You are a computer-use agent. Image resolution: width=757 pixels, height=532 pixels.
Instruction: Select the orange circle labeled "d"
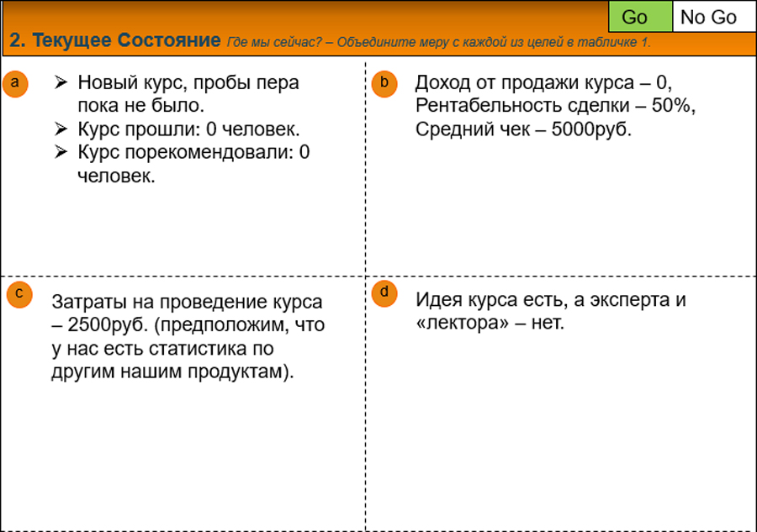[384, 292]
